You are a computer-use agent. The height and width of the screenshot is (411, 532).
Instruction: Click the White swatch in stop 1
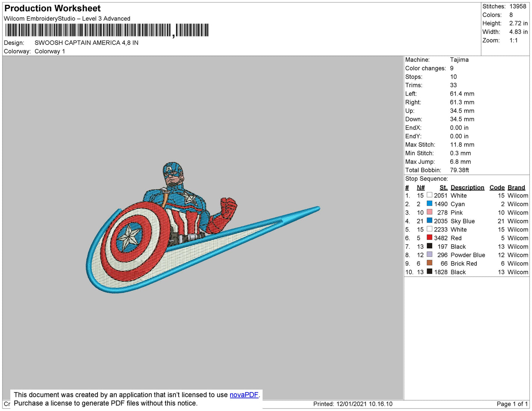coord(429,195)
